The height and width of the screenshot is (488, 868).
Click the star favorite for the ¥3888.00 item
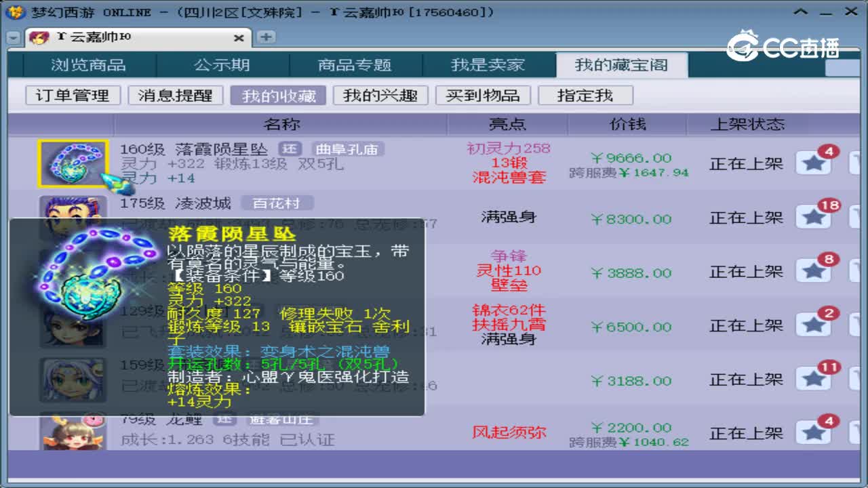point(814,271)
